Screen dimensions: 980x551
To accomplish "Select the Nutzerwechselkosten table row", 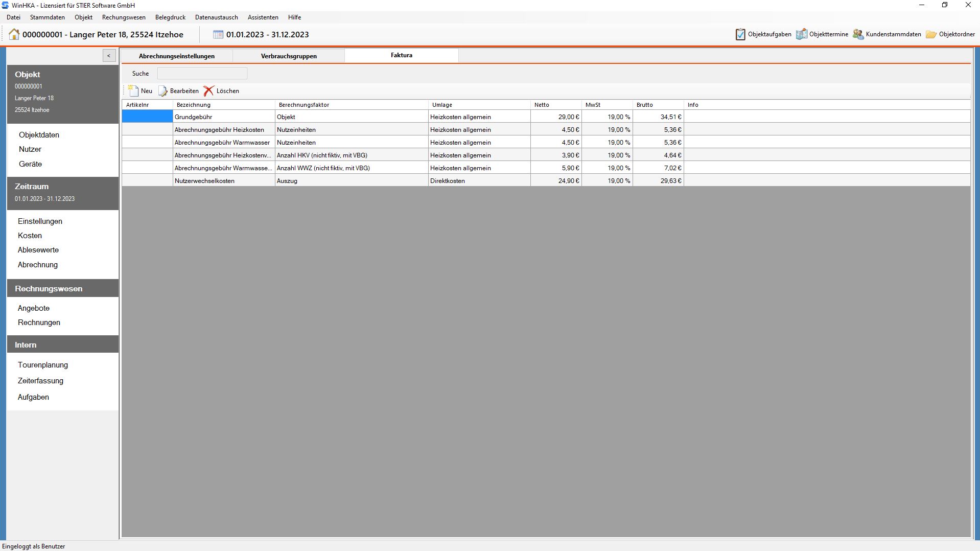I will (204, 181).
